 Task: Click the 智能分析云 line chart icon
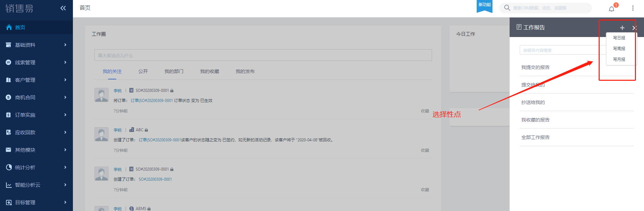[x=9, y=185]
